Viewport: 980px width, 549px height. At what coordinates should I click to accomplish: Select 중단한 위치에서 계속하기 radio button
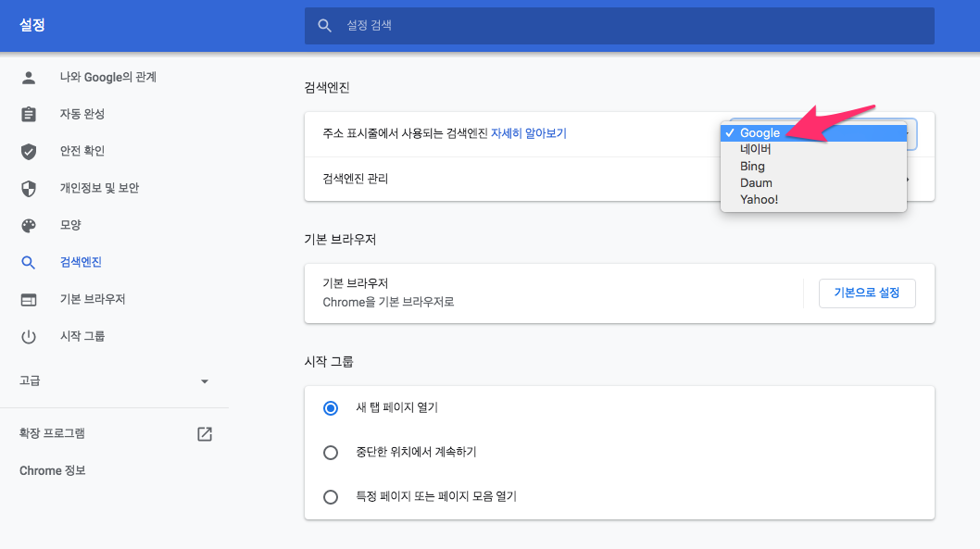point(331,452)
